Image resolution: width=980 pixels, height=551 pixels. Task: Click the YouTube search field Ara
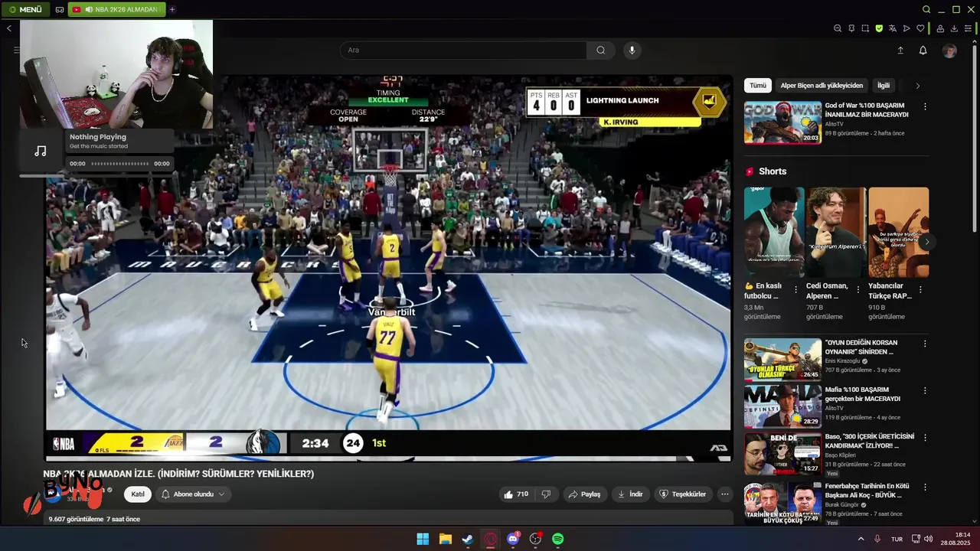click(x=463, y=50)
